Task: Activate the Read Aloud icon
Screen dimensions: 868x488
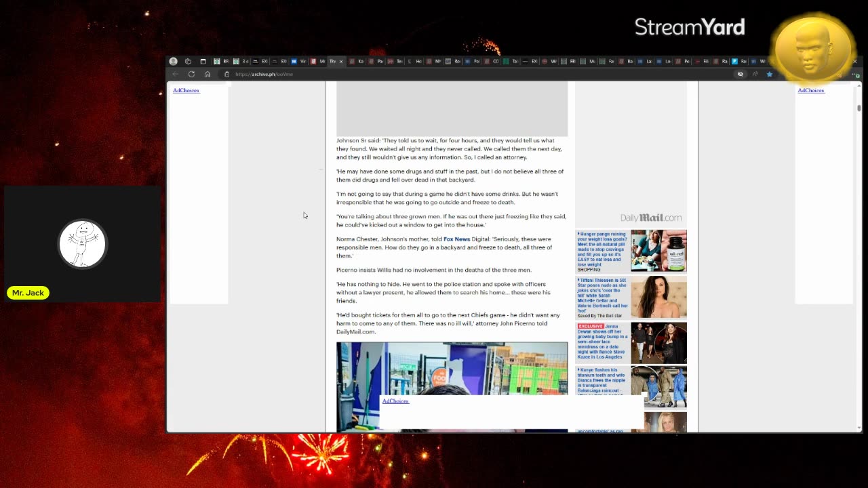Action: pyautogui.click(x=755, y=74)
